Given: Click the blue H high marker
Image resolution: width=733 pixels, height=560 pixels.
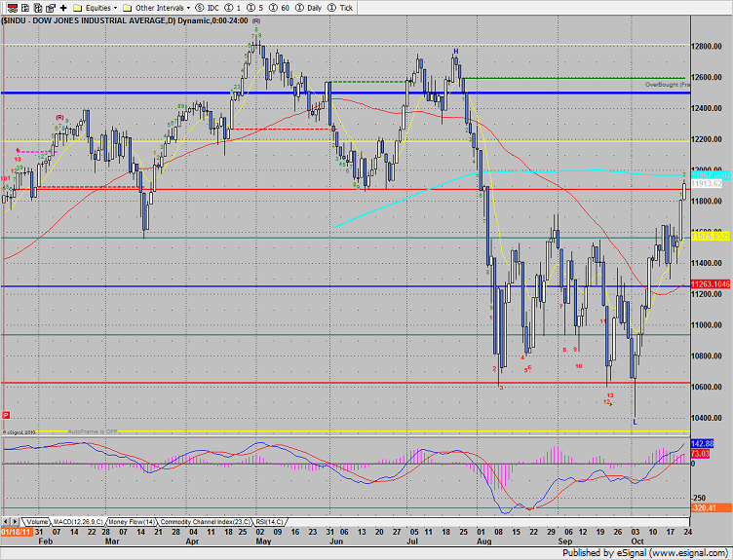Looking at the screenshot, I should click(456, 52).
